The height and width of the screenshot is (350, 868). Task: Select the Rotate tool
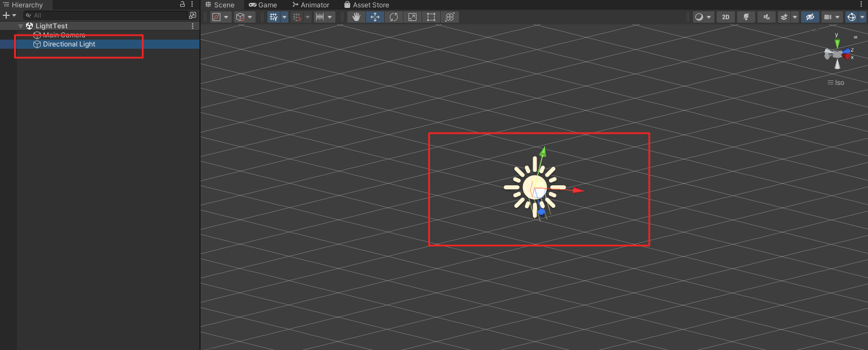click(394, 17)
